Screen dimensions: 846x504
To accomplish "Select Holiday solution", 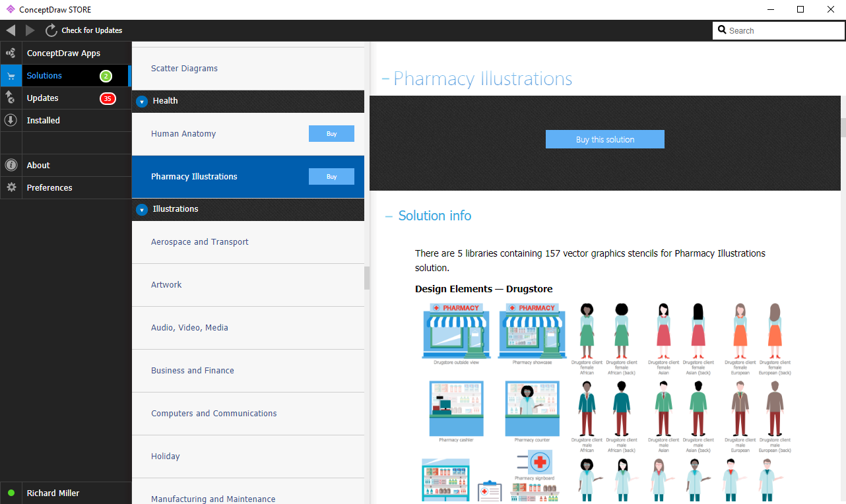I will [x=248, y=457].
